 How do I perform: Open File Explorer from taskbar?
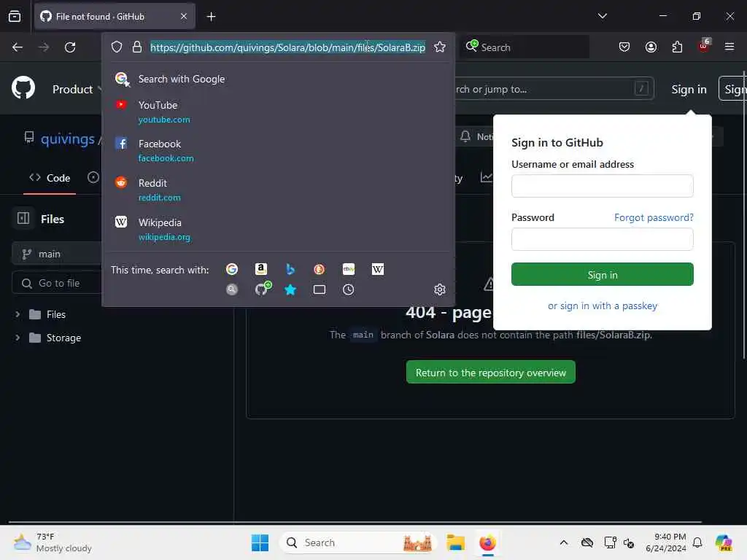point(455,542)
